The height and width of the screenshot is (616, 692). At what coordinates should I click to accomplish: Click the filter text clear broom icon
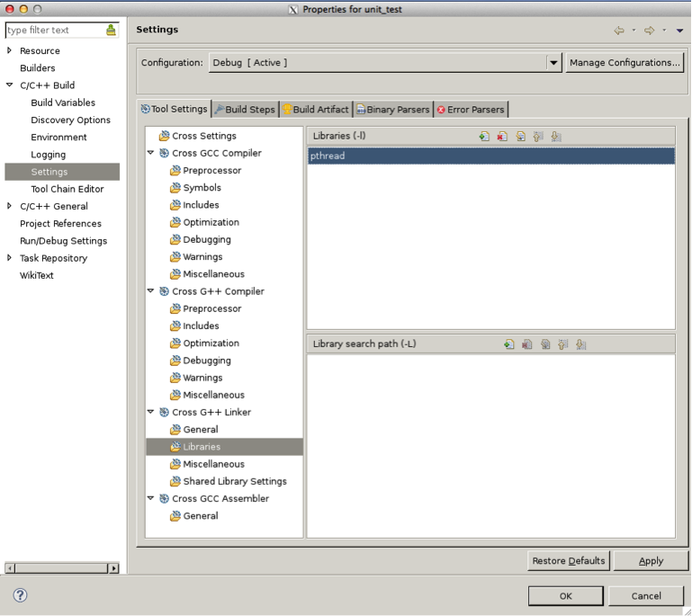click(111, 30)
